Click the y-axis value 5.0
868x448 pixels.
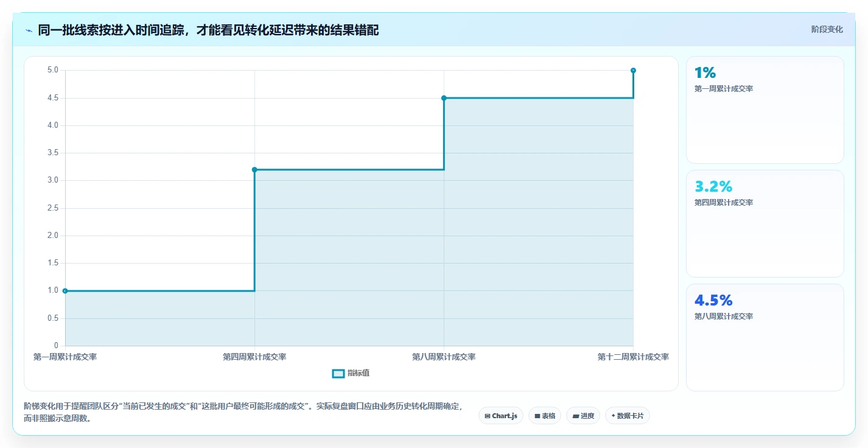pyautogui.click(x=53, y=70)
